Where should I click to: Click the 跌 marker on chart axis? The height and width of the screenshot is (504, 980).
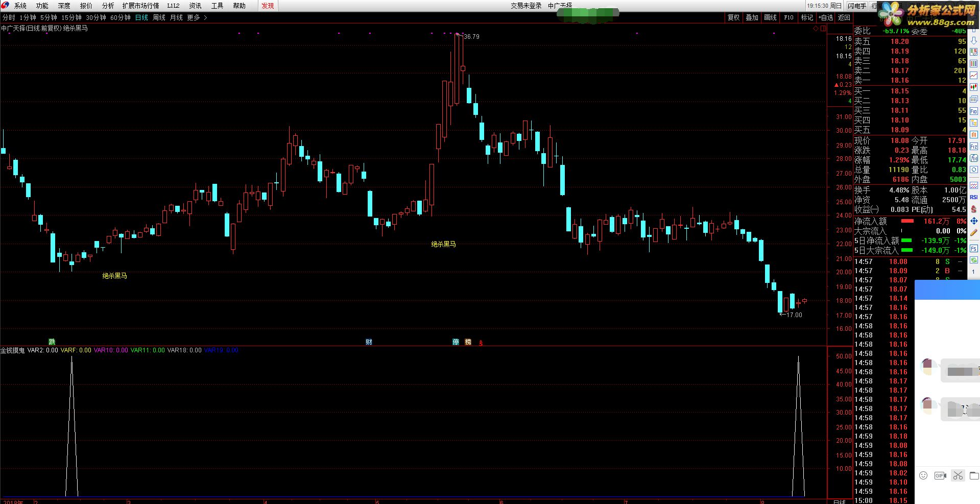tap(52, 342)
